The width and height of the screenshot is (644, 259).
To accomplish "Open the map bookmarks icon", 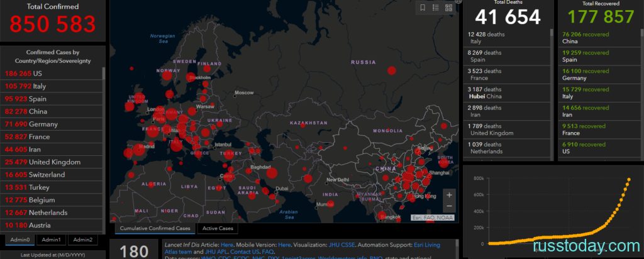I will coord(423,8).
